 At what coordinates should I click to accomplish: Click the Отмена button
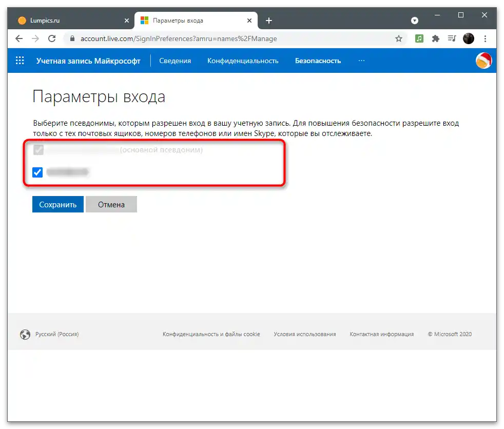click(x=111, y=204)
